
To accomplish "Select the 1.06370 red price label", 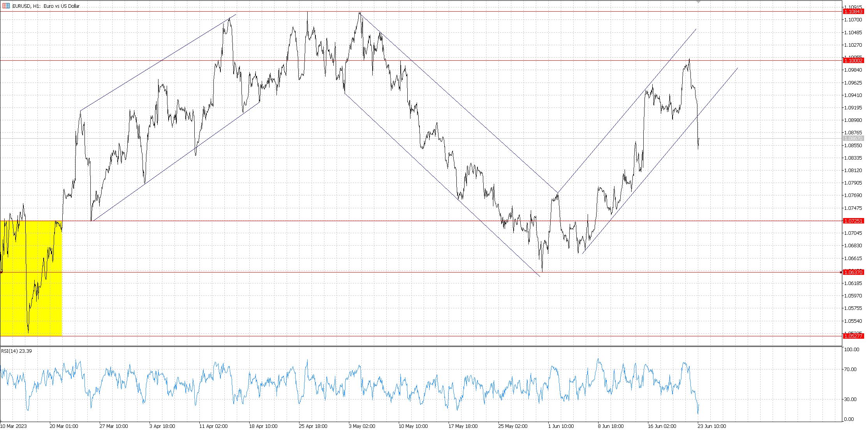I will coord(853,272).
